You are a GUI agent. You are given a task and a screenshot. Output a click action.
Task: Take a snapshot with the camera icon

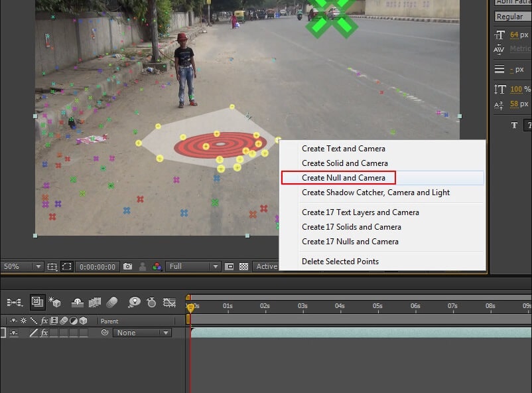127,266
